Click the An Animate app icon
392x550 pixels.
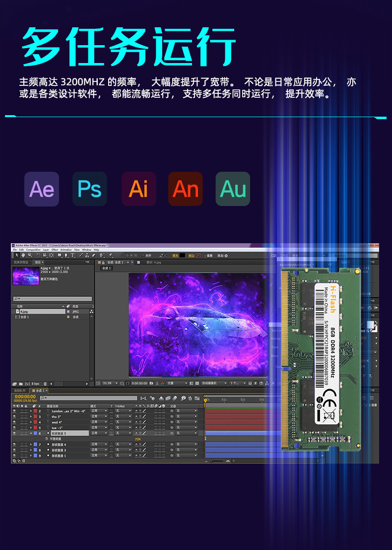[185, 189]
